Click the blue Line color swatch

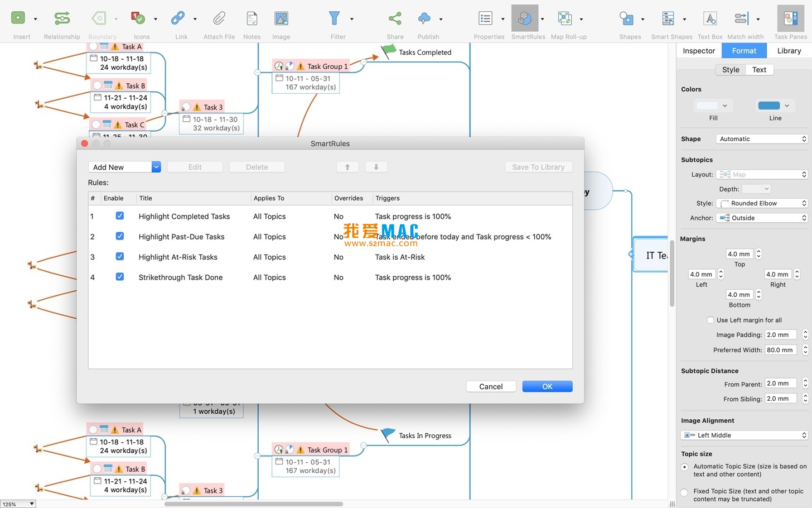pos(769,106)
